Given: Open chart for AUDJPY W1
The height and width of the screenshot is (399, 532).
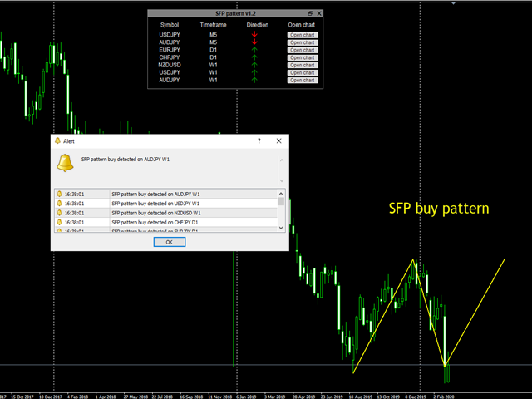Looking at the screenshot, I should [x=302, y=81].
